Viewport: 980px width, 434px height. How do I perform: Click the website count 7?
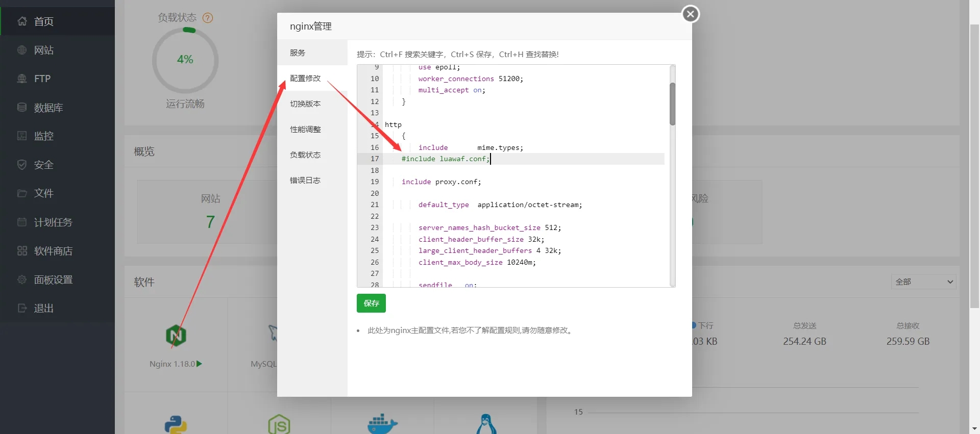tap(210, 222)
